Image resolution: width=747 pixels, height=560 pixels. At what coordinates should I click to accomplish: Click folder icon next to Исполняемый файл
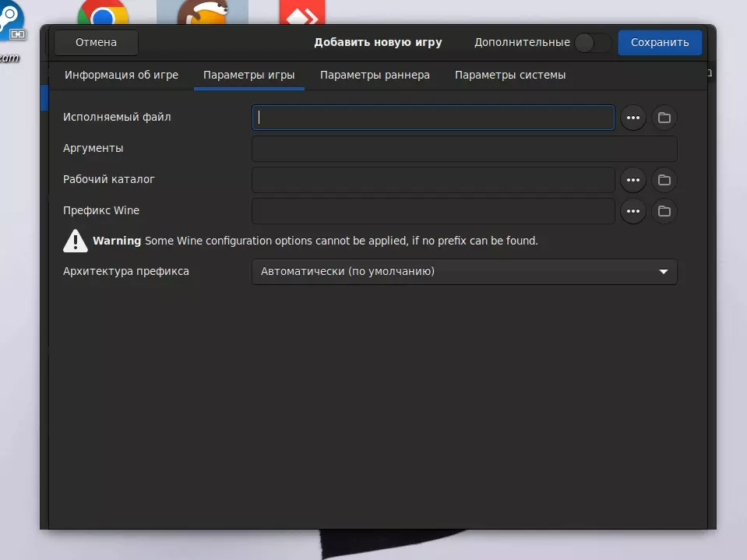pos(664,118)
